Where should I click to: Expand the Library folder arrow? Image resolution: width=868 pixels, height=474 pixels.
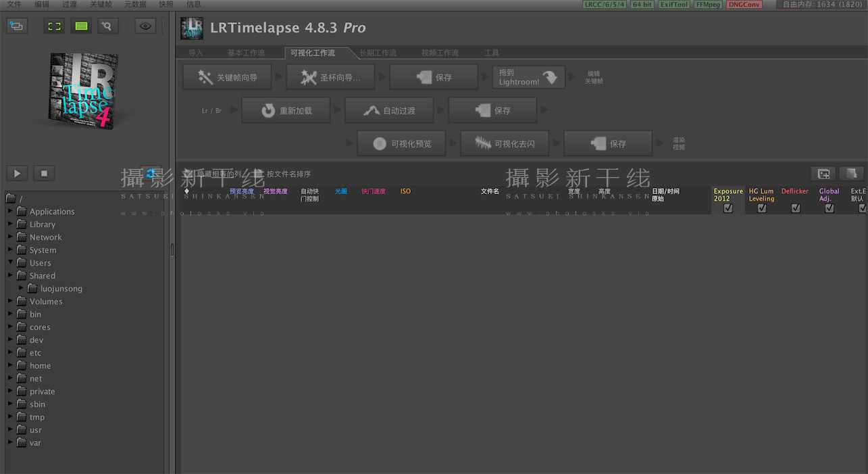tap(11, 224)
